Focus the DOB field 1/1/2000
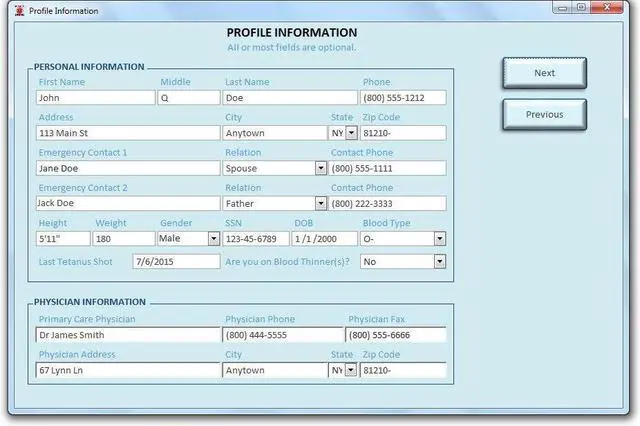640x426 pixels. click(x=324, y=239)
